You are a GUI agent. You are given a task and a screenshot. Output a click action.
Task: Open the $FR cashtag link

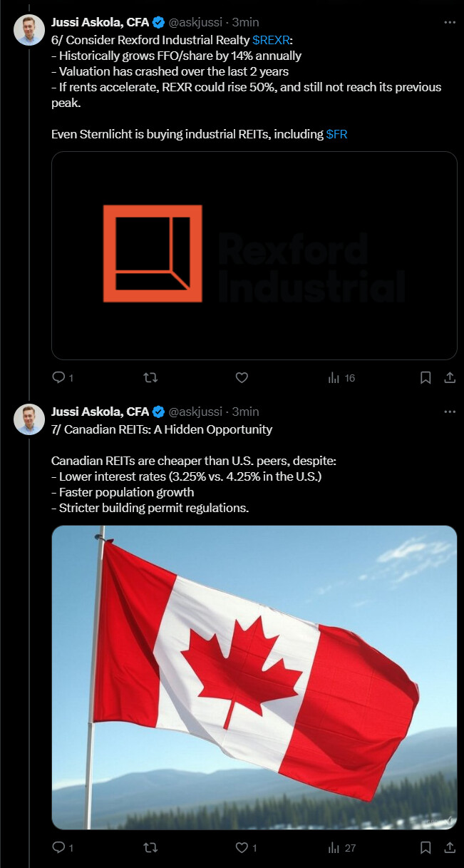(x=336, y=134)
